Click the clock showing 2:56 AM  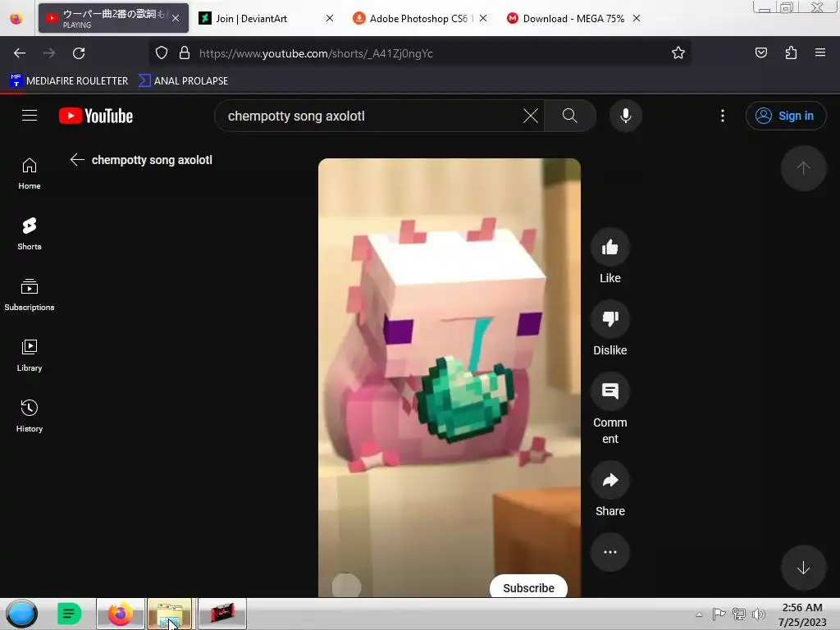tap(802, 614)
